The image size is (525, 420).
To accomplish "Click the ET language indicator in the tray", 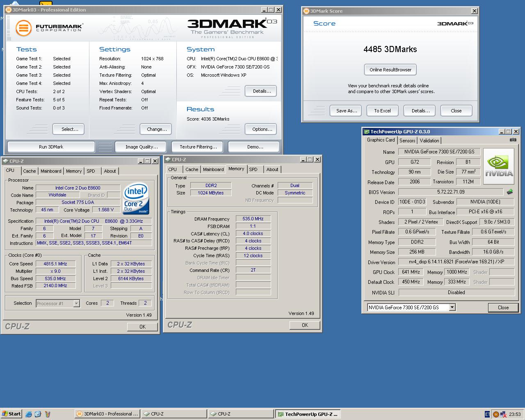I will point(487,414).
